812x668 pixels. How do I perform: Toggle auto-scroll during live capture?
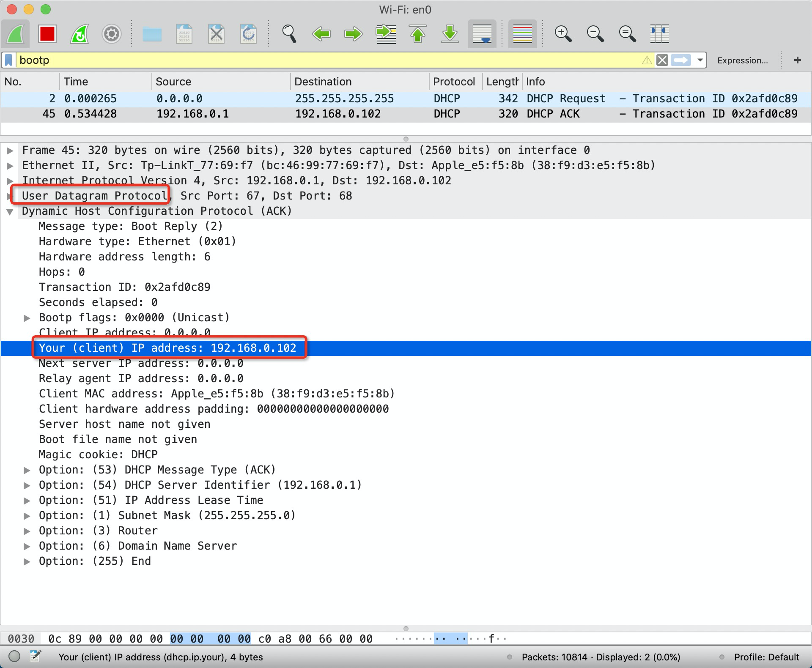click(x=482, y=34)
